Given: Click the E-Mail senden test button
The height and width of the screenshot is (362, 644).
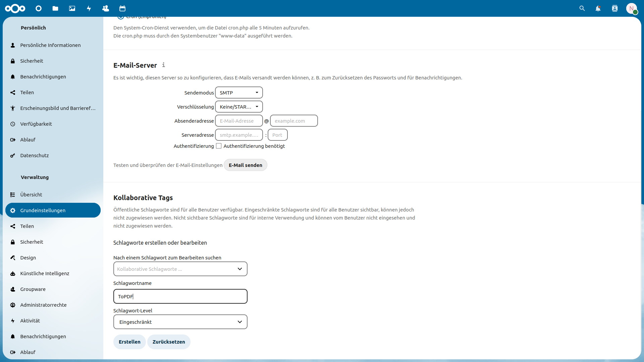Looking at the screenshot, I should pyautogui.click(x=246, y=165).
